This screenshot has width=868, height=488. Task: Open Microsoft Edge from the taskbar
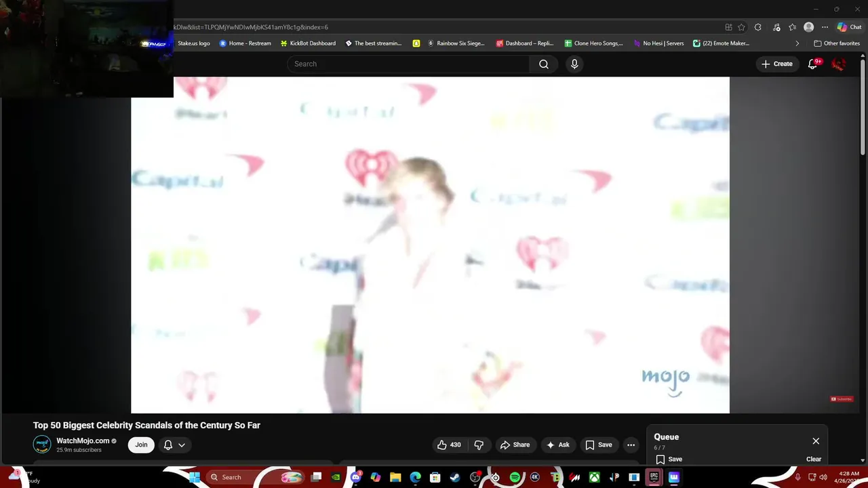pos(416,477)
